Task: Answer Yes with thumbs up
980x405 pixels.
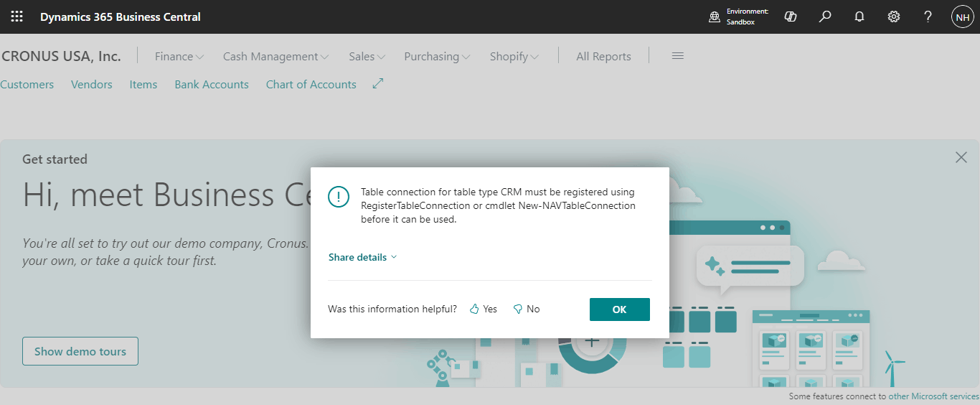Action: point(484,309)
